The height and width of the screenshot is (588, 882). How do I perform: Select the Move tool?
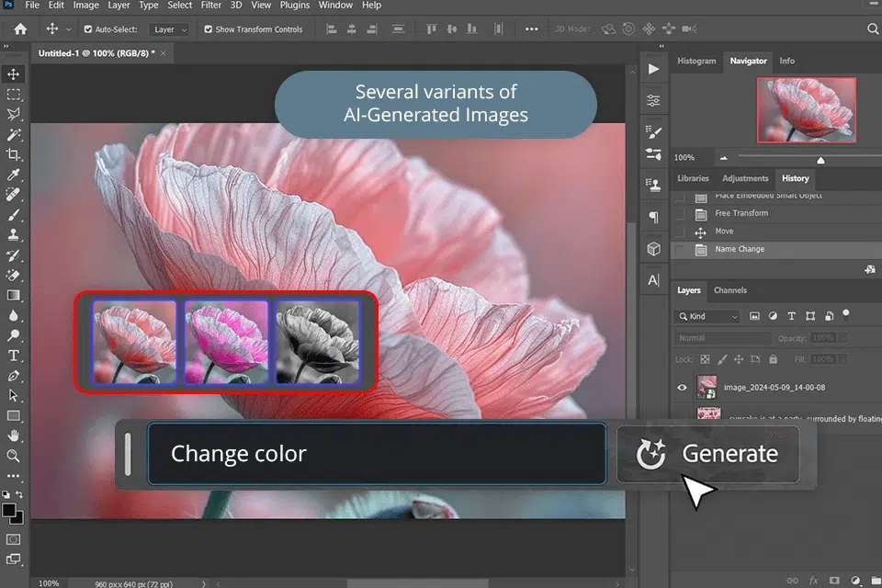[x=13, y=74]
